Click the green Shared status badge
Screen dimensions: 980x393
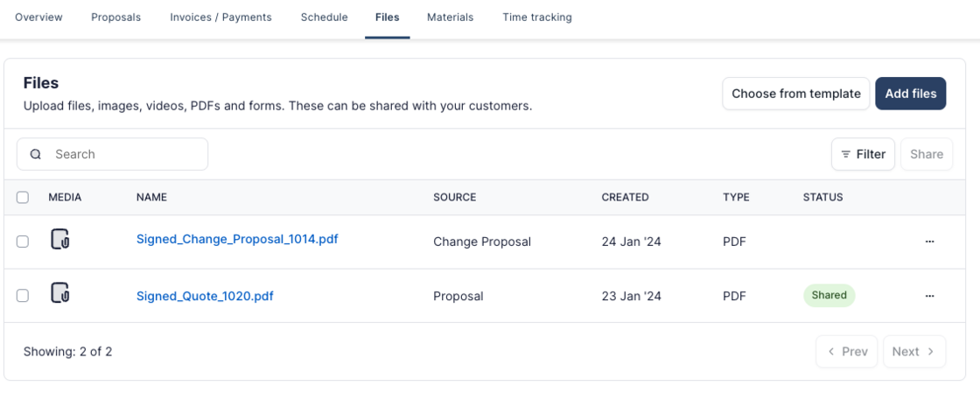click(829, 296)
